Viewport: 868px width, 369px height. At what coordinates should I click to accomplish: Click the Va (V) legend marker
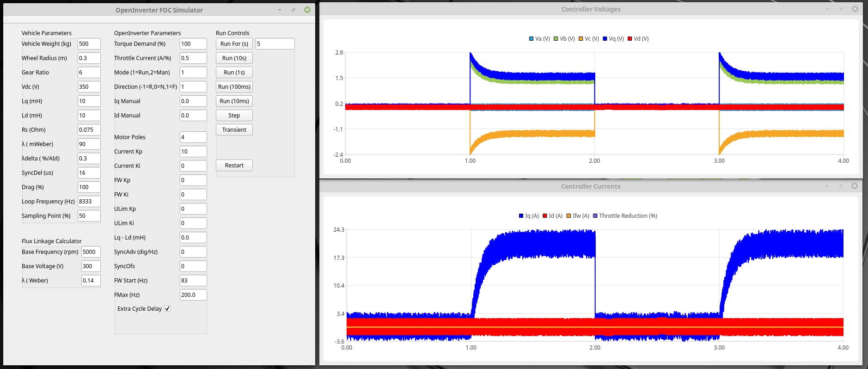point(532,39)
